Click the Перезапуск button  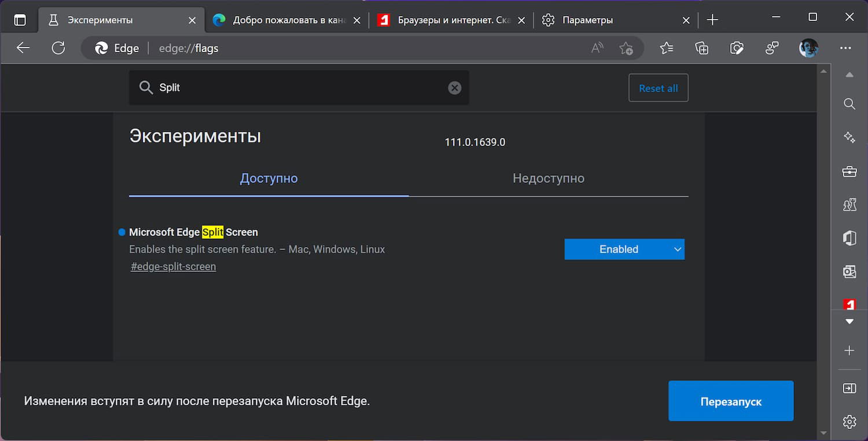click(730, 401)
